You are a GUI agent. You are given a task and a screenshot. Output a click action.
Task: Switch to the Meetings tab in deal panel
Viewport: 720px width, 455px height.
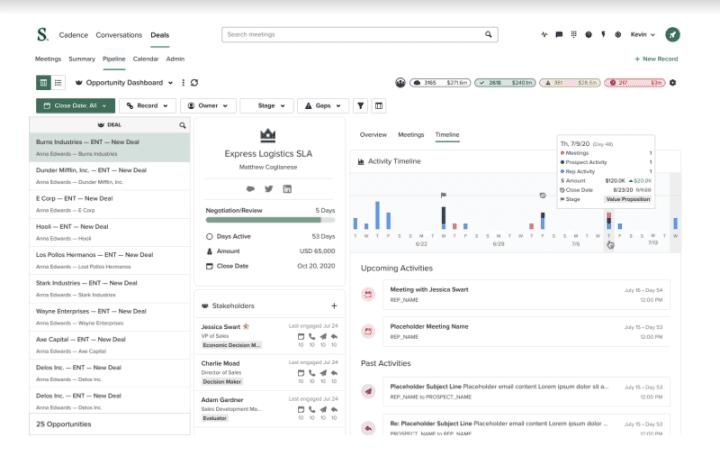411,135
